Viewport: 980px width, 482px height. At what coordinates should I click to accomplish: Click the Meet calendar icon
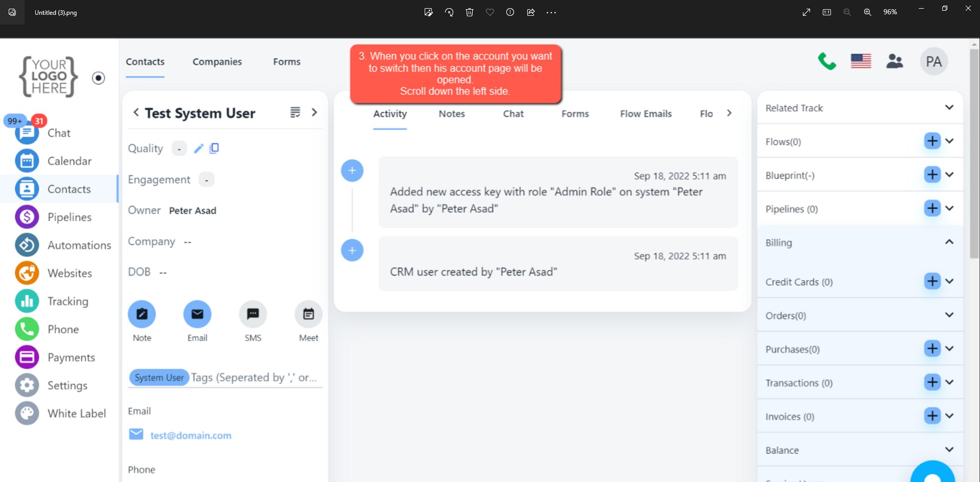(x=308, y=314)
